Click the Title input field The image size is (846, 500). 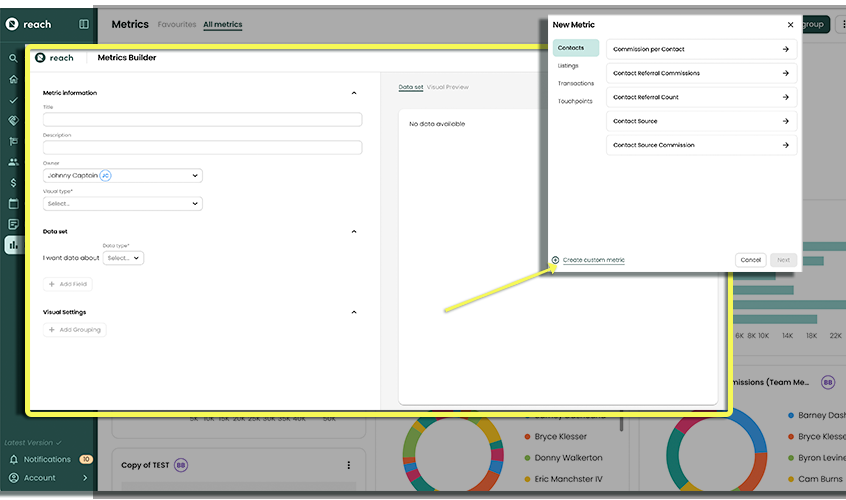tap(202, 120)
